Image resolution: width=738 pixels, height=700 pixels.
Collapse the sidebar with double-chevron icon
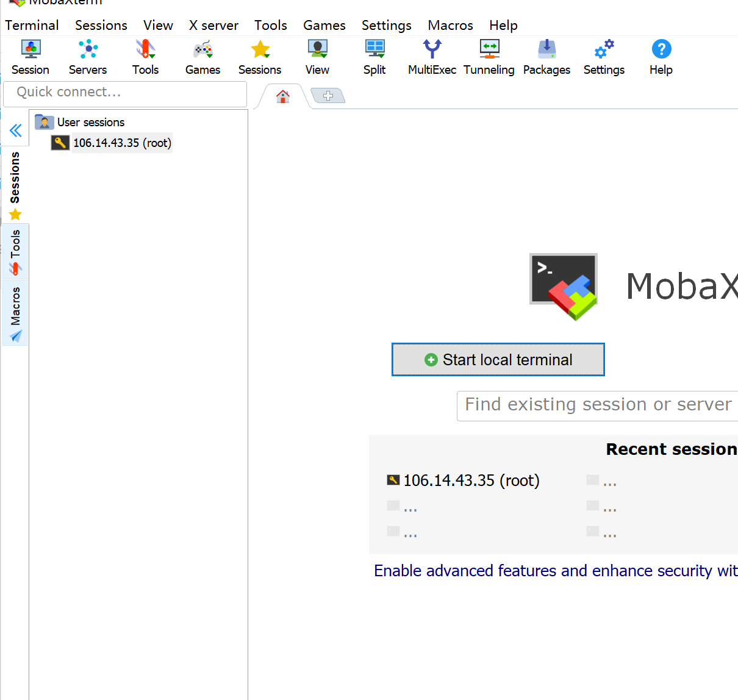tap(16, 130)
